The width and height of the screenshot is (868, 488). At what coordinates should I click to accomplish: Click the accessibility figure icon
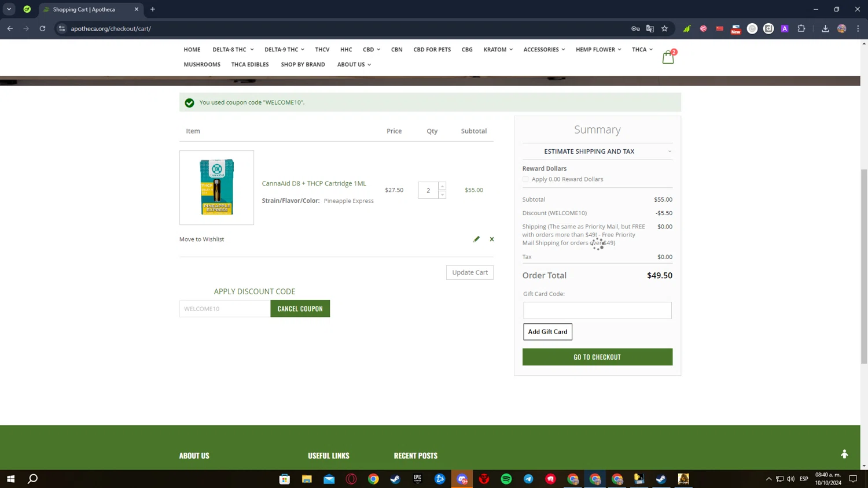coord(844,454)
